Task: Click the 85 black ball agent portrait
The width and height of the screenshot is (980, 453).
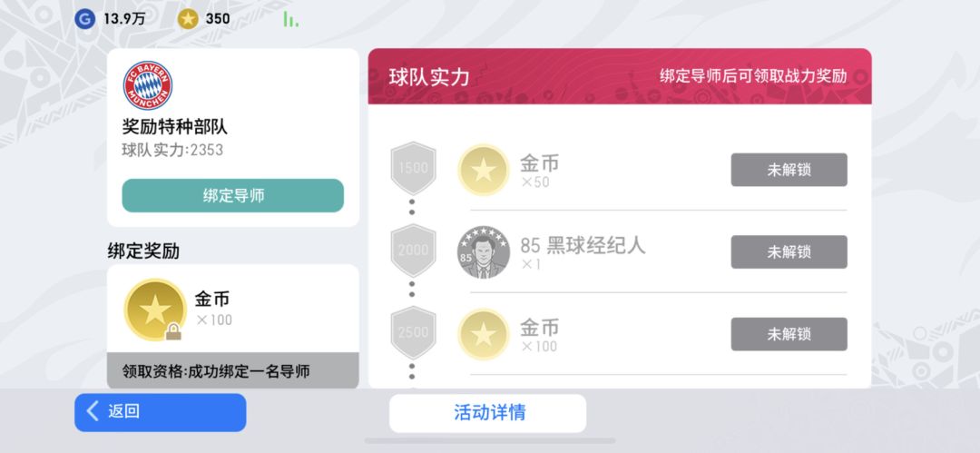Action: pyautogui.click(x=483, y=251)
